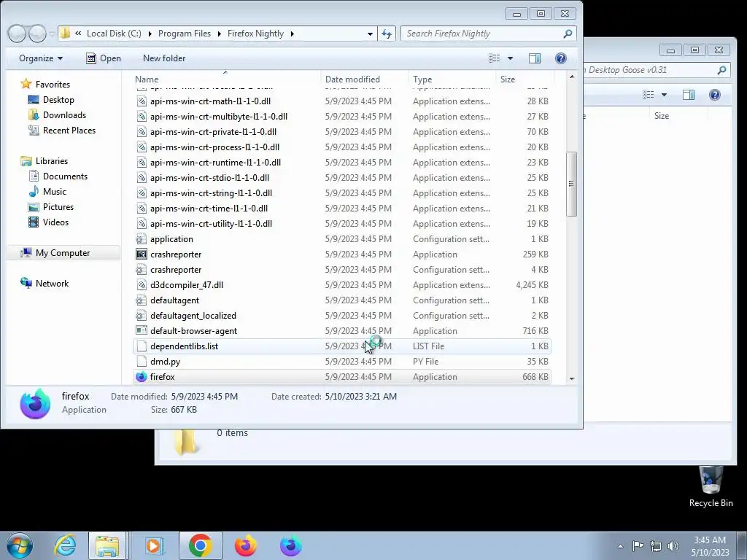Open the Organize dropdown menu
This screenshot has height=560, width=747.
[41, 58]
